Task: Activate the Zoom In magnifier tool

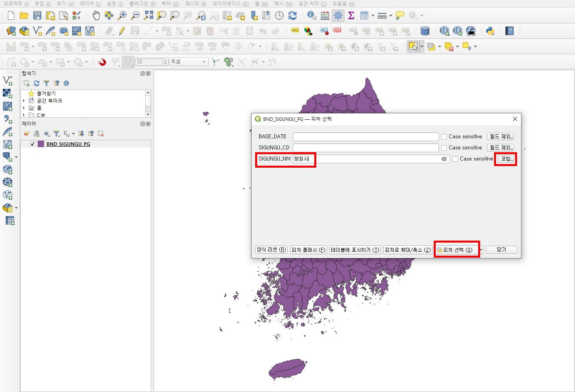Action: (x=122, y=15)
